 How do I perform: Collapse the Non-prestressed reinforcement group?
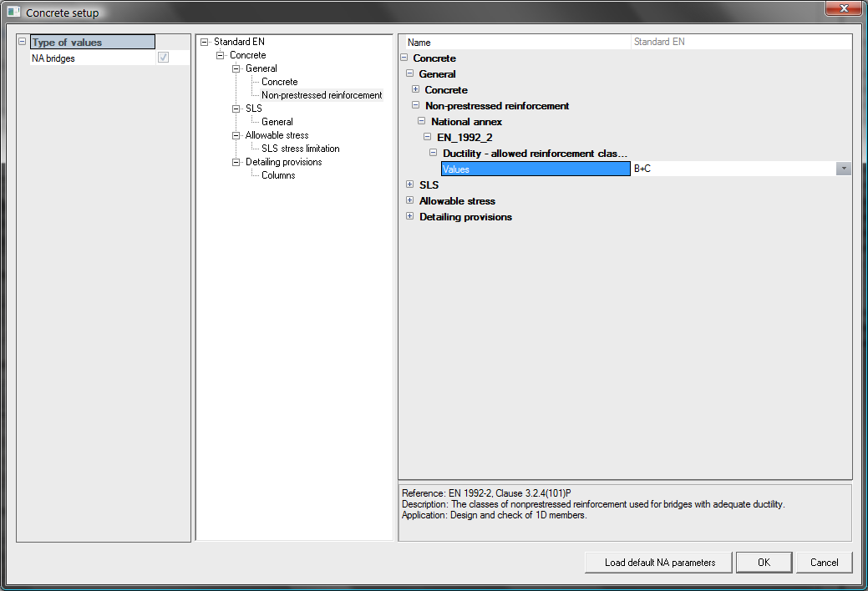click(x=415, y=105)
